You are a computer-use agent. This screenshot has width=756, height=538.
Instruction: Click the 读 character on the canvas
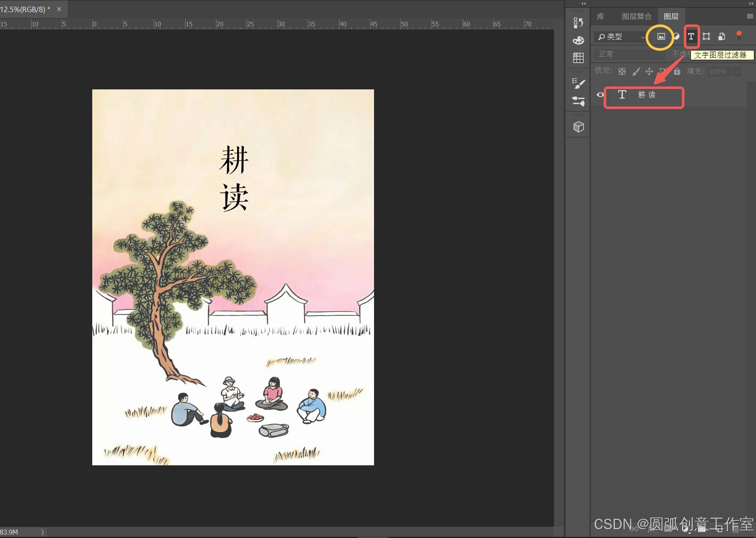(234, 197)
